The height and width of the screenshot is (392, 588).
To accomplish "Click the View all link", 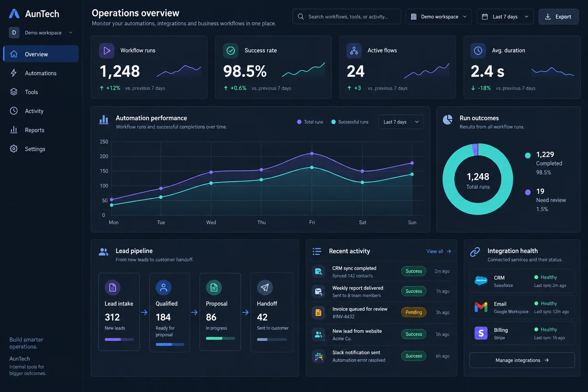I will [439, 251].
